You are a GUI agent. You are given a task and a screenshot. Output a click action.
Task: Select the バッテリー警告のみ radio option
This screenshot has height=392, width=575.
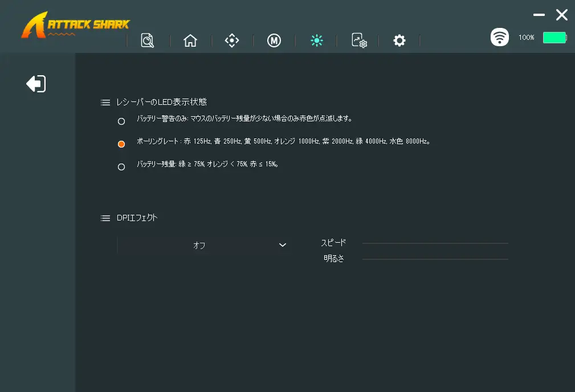[x=121, y=121]
